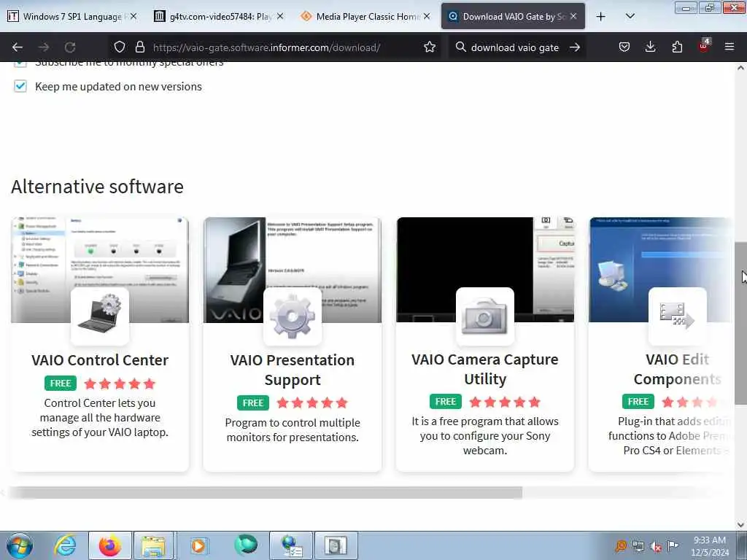Click VAIO Camera Capture camera icon
Screen dimensions: 747x560
(x=485, y=316)
